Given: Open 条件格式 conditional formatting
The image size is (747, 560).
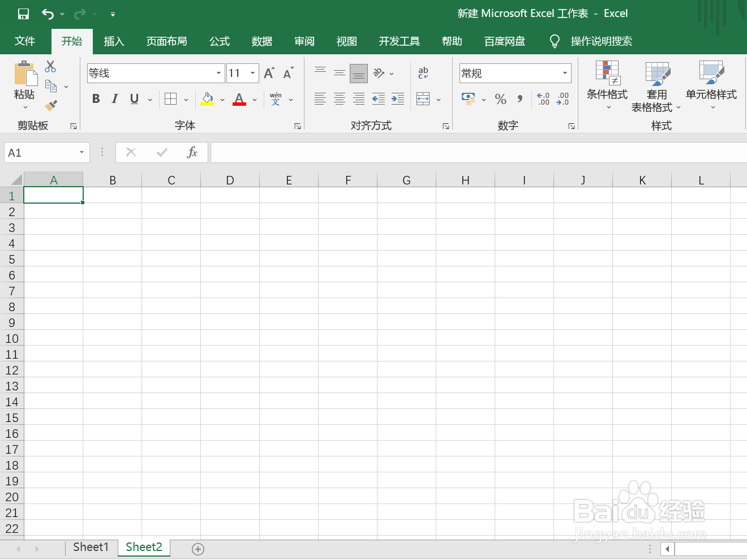Looking at the screenshot, I should (608, 85).
